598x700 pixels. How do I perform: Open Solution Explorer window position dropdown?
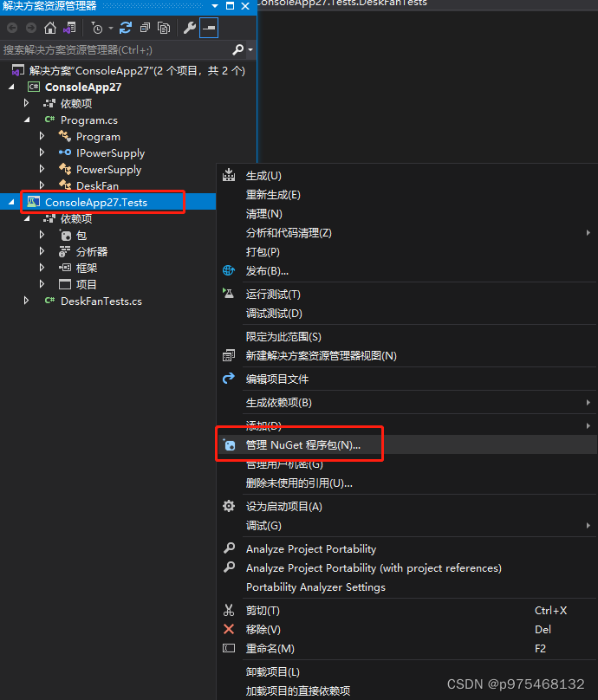(x=215, y=6)
